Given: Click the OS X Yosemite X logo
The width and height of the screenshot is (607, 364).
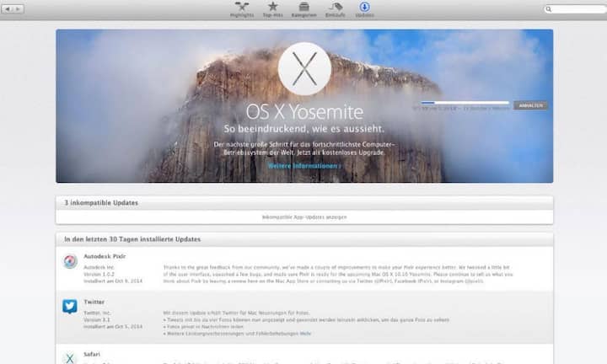Looking at the screenshot, I should pos(304,69).
